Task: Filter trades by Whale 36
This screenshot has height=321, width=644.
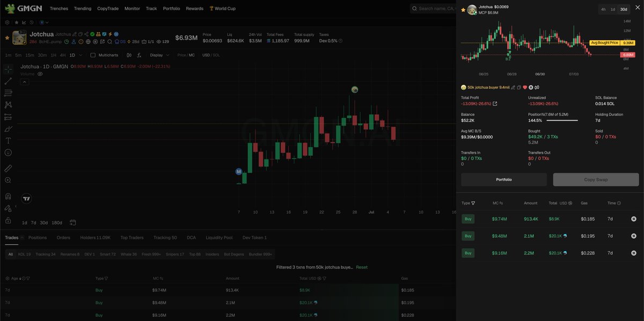Action: [129, 254]
